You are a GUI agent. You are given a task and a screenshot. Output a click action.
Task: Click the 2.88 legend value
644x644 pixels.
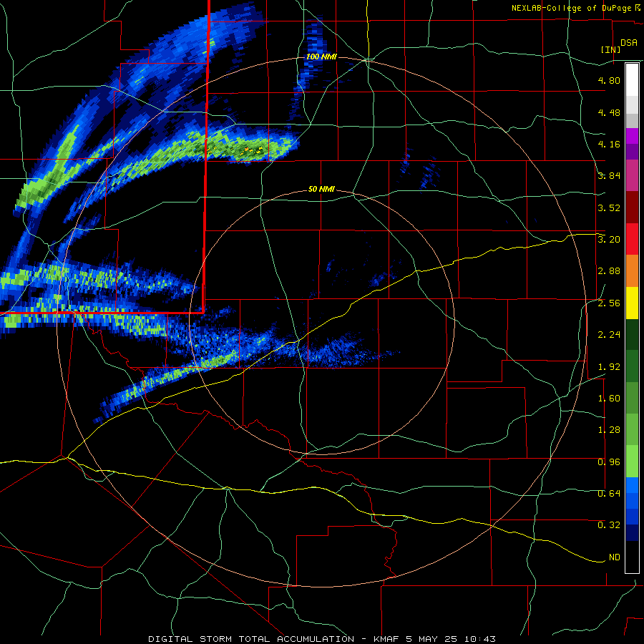(609, 271)
